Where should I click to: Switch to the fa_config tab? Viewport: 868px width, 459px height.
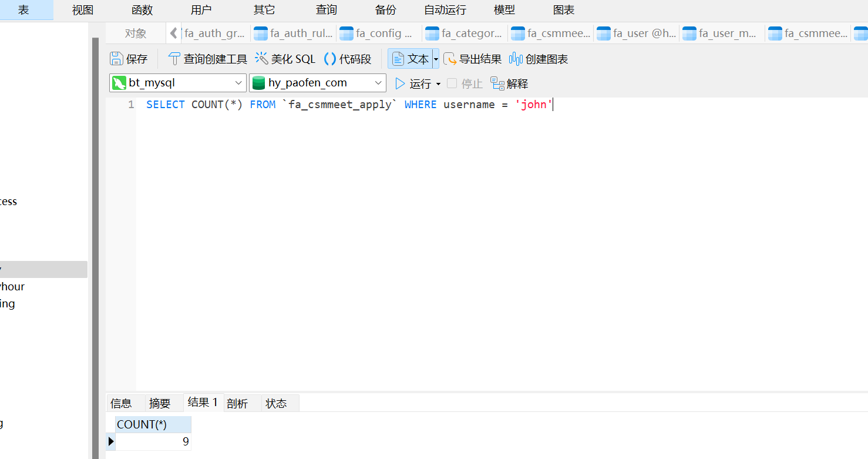(378, 33)
